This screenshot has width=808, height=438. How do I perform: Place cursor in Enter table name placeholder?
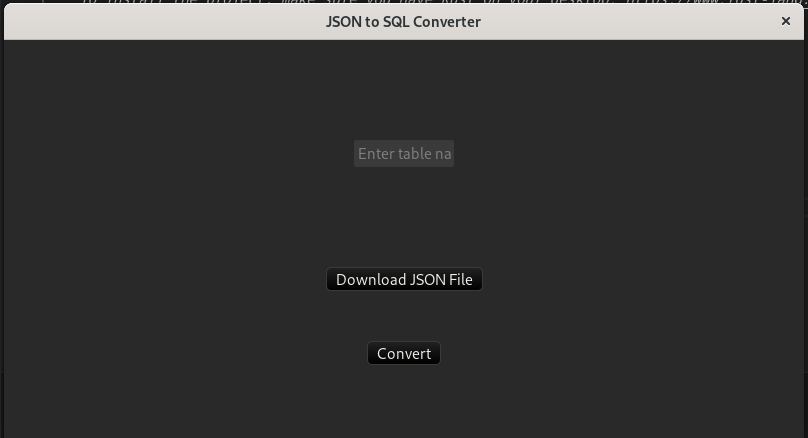405,154
